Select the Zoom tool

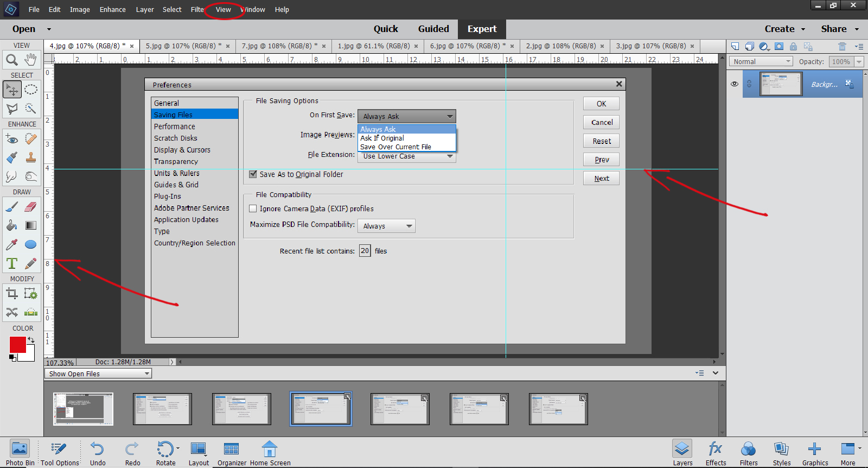tap(11, 60)
